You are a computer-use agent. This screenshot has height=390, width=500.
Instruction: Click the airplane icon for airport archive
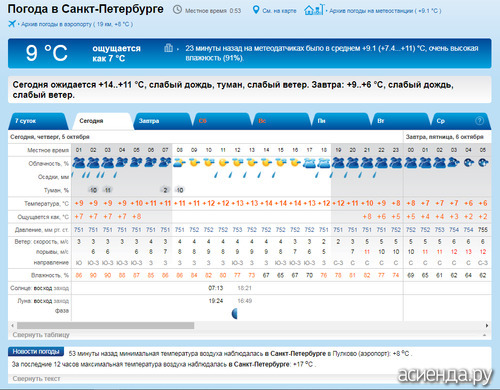click(x=12, y=24)
